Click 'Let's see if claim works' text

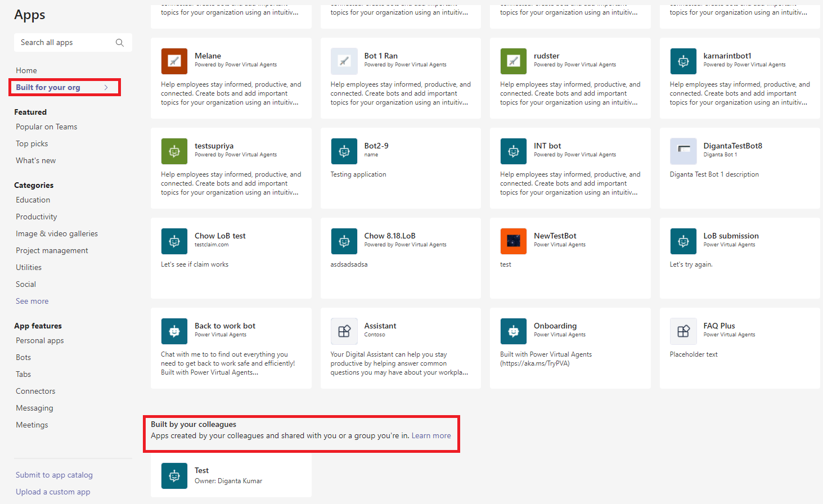pyautogui.click(x=195, y=264)
